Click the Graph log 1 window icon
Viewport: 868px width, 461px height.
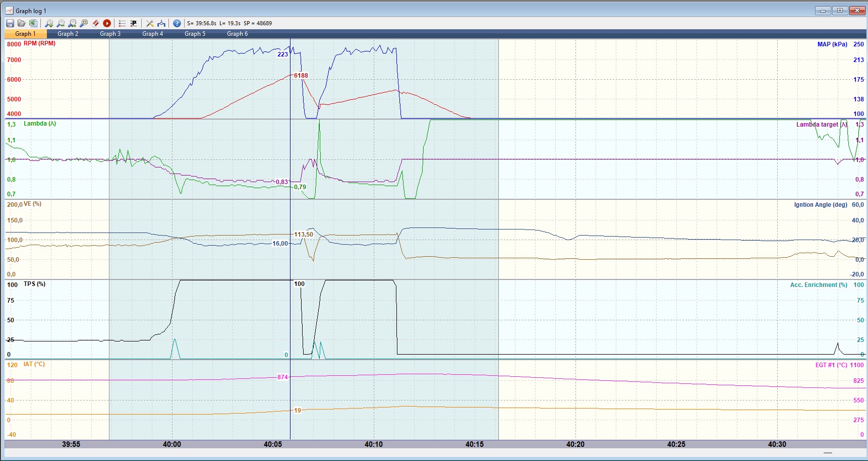pyautogui.click(x=10, y=11)
